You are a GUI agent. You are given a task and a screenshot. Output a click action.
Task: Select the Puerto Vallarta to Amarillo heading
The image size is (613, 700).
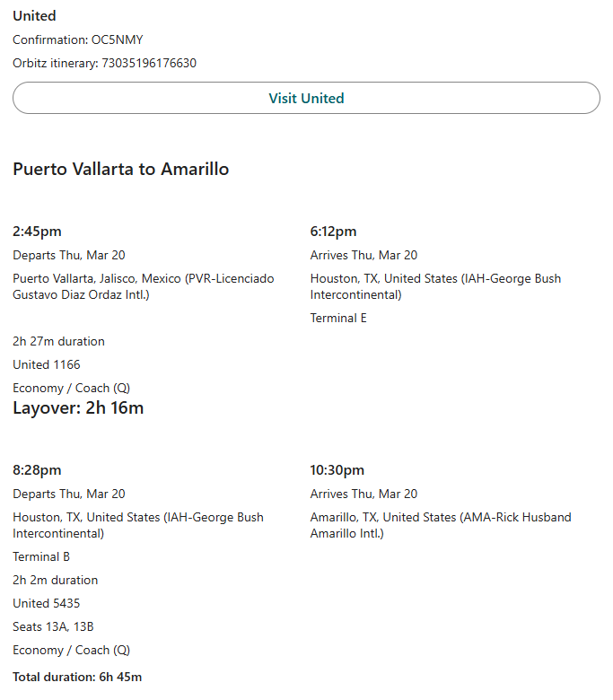tap(120, 169)
